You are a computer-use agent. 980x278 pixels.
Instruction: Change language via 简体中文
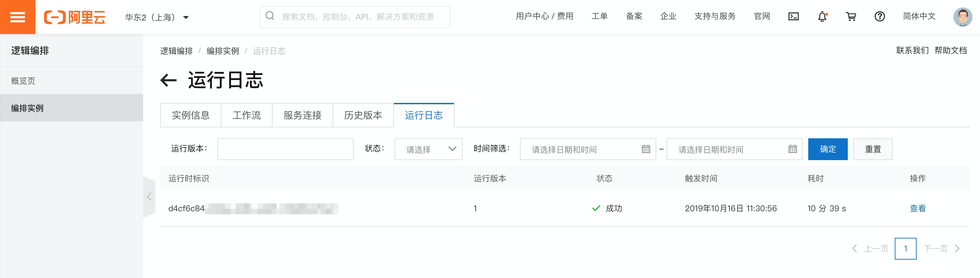[919, 16]
